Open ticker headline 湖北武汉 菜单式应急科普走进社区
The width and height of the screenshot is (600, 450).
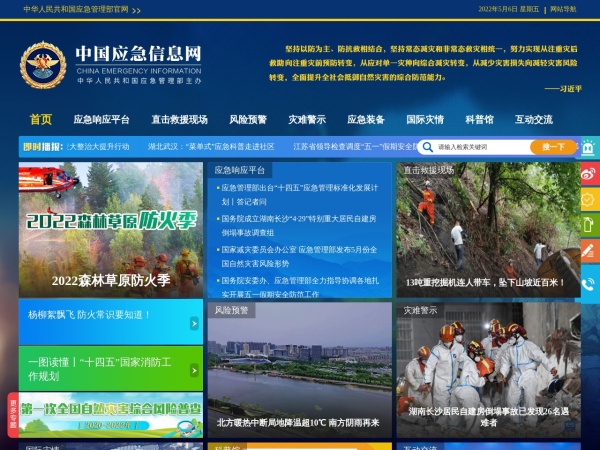click(211, 147)
